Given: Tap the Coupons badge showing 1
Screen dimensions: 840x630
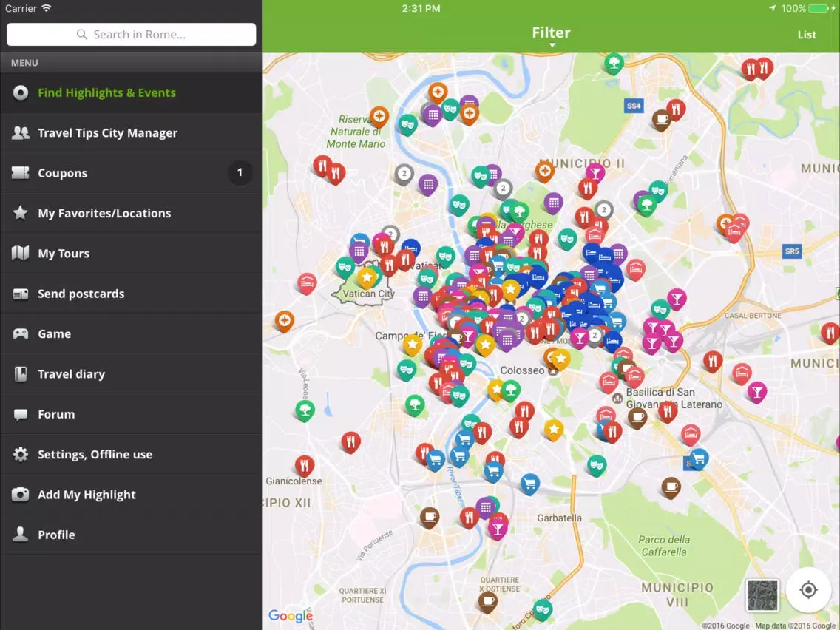Looking at the screenshot, I should coord(240,172).
